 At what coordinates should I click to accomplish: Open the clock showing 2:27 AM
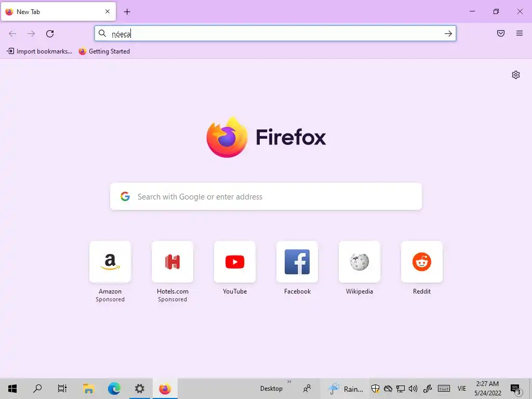click(487, 389)
